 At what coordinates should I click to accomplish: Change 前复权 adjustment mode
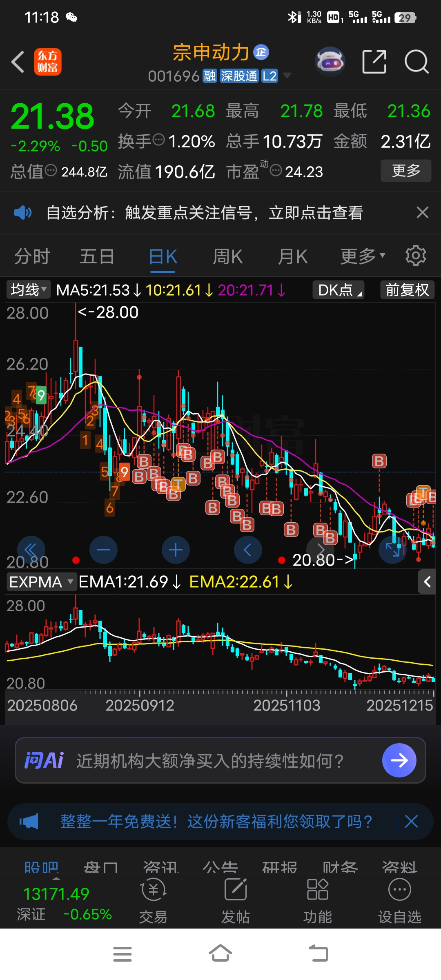click(408, 290)
